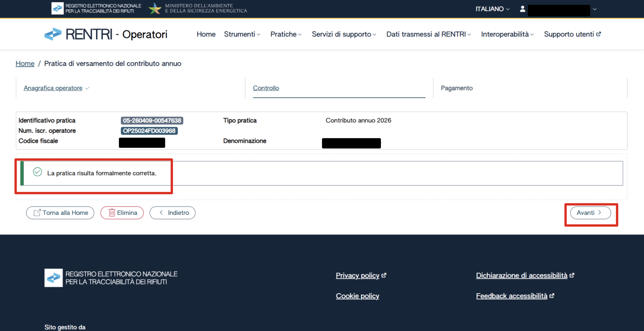Open the Privacy policy footer link

(x=357, y=275)
